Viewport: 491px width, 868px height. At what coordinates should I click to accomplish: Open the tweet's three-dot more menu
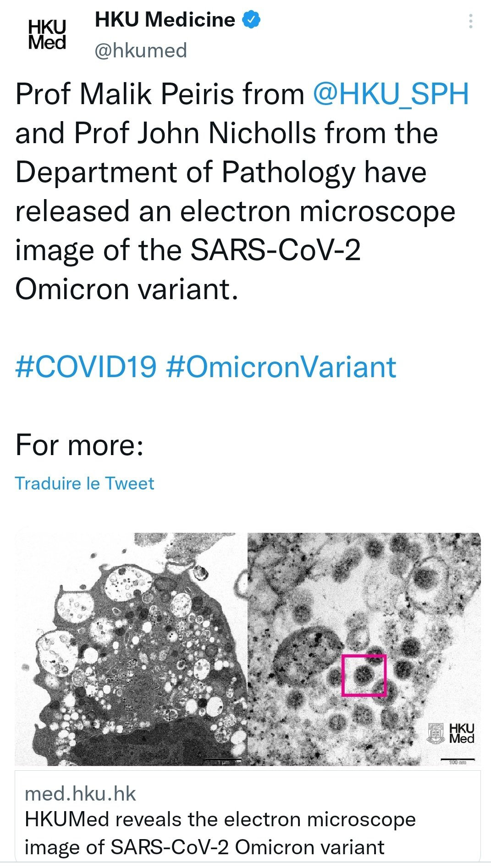pyautogui.click(x=470, y=21)
